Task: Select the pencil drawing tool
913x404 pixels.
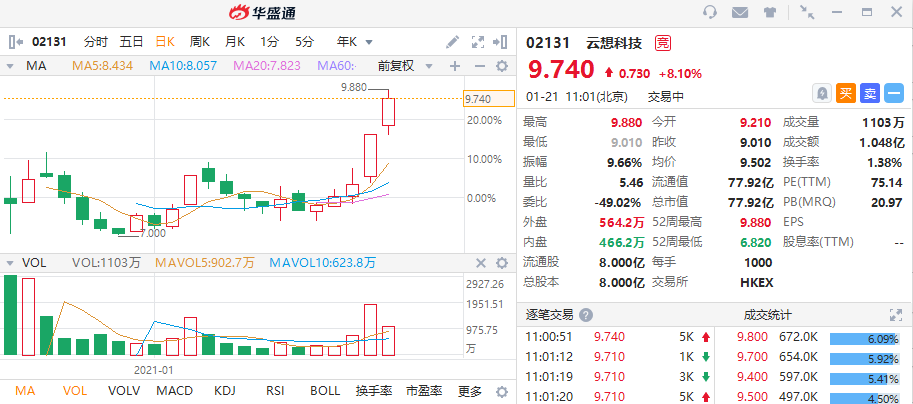Action: [452, 42]
